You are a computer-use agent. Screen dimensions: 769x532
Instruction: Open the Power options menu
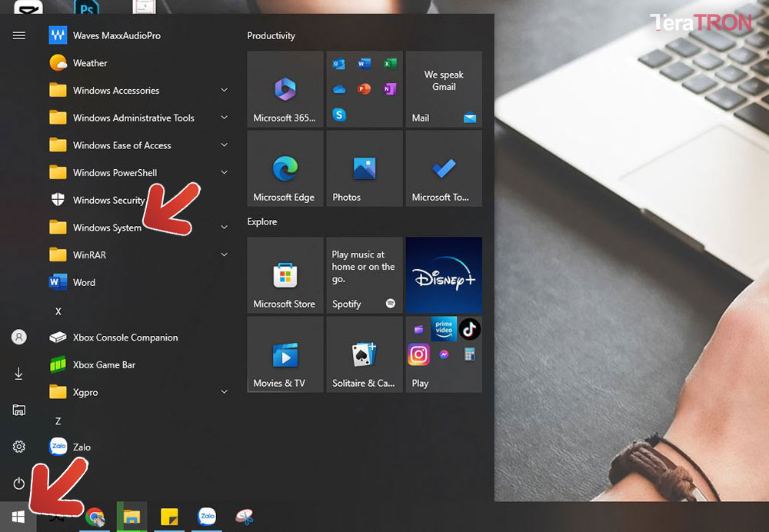coord(18,484)
